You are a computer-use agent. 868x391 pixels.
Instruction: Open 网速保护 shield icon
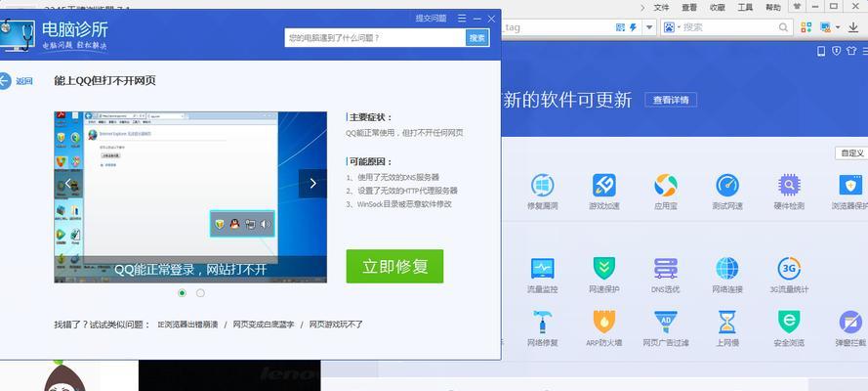point(604,268)
